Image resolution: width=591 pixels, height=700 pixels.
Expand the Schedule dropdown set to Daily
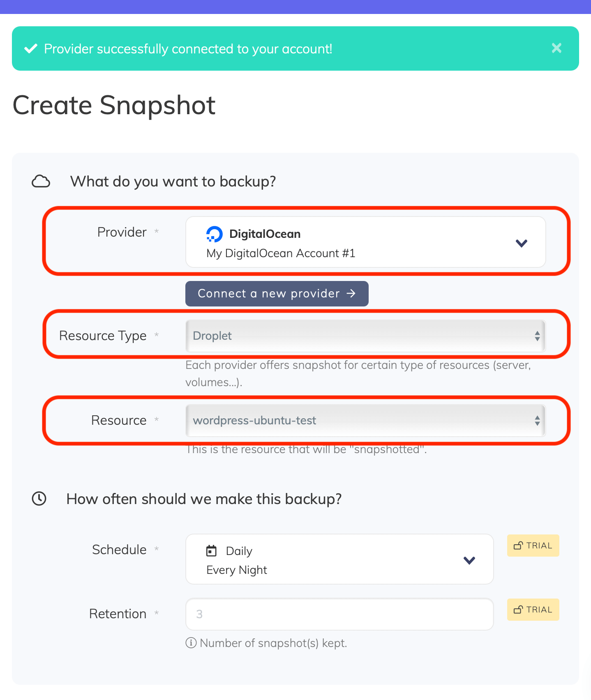(469, 560)
